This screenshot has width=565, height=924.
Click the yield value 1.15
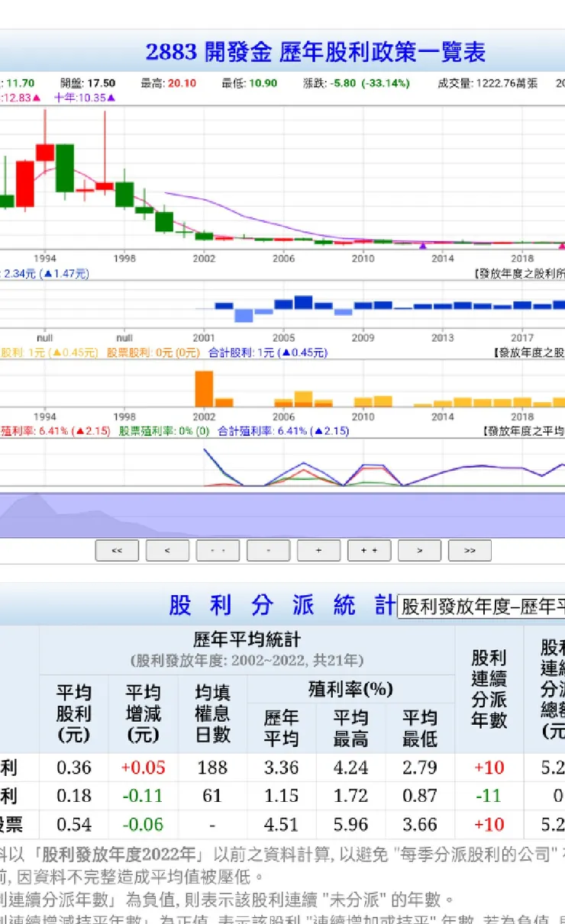[x=281, y=796]
